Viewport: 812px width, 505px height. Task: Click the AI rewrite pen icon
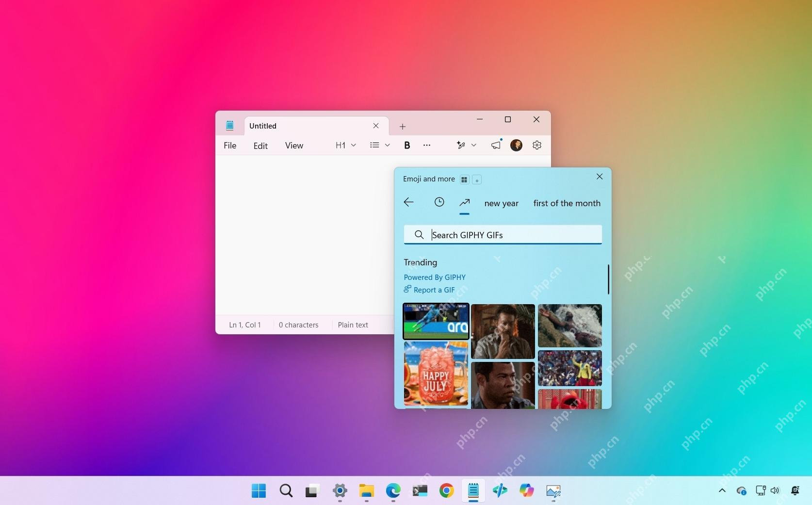[x=461, y=145]
